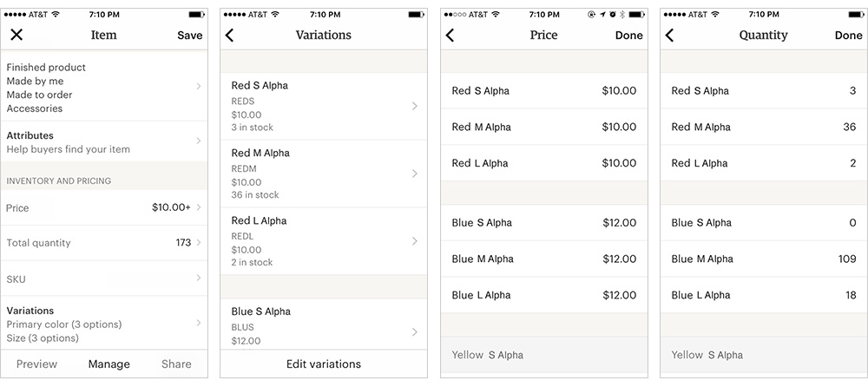Open Price row chevron on Item screen
Screen dimensions: 868x387
(198, 207)
